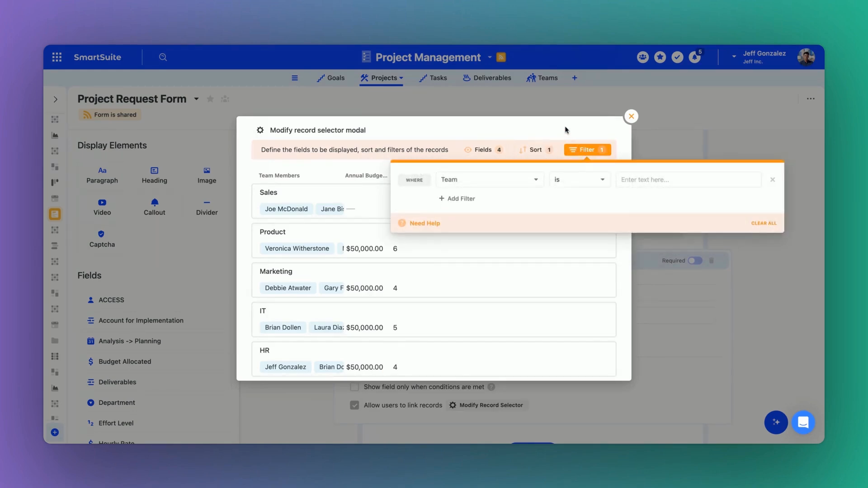Open the checkmark tasks icon in header

[x=677, y=57]
